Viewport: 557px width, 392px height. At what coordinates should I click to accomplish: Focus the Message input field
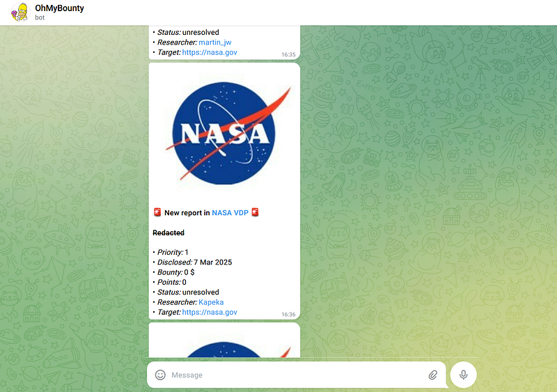tap(292, 375)
